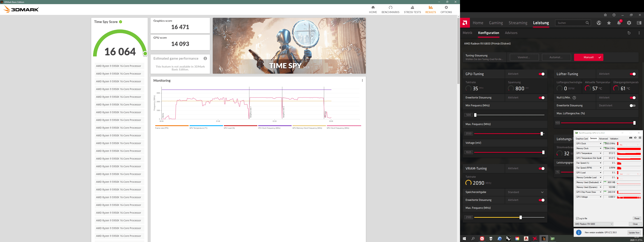Open Metrik sub-tab
Image resolution: width=644 pixels, height=242 pixels.
(467, 33)
